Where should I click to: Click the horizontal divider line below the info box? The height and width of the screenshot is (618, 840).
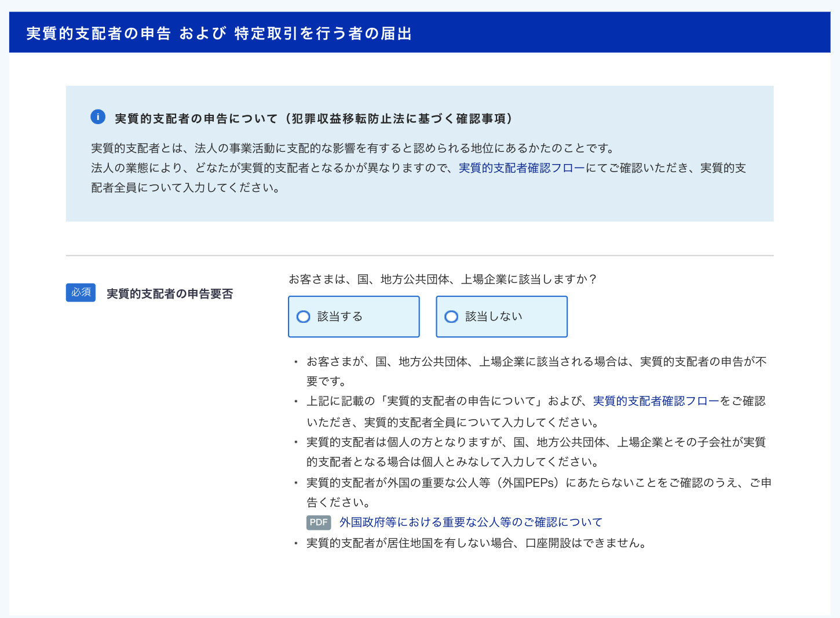pyautogui.click(x=419, y=255)
